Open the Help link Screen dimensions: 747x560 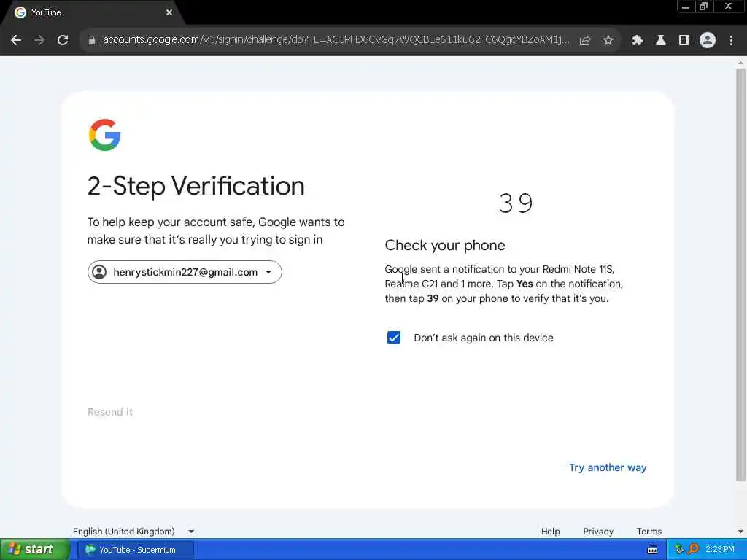tap(550, 531)
